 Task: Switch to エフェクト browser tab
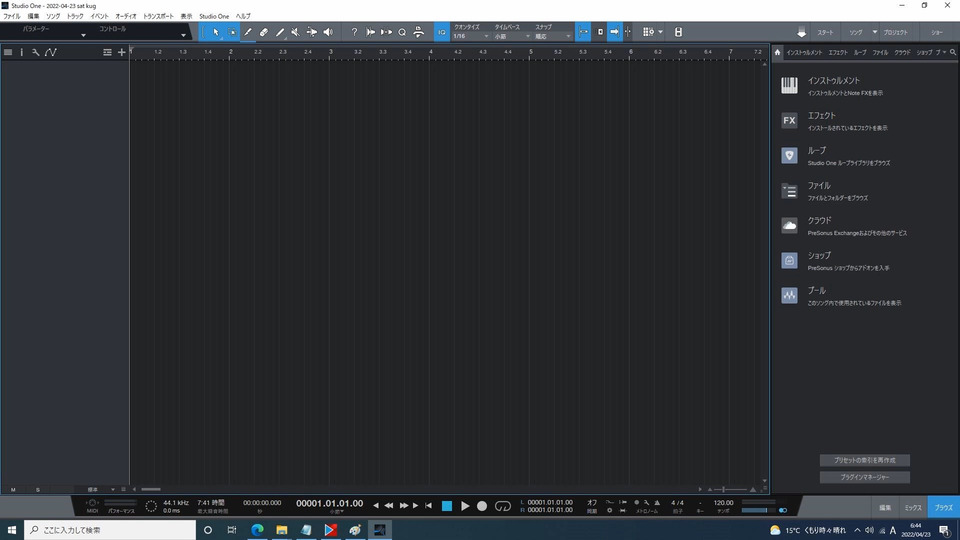click(x=838, y=53)
